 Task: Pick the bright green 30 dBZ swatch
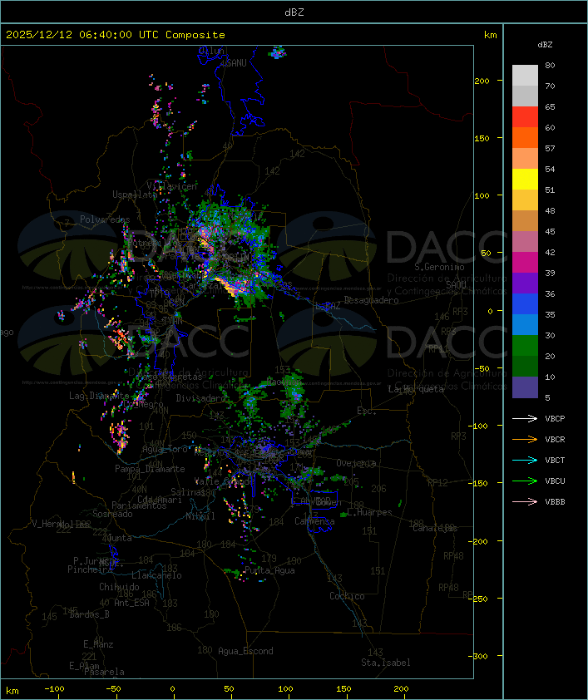click(525, 346)
